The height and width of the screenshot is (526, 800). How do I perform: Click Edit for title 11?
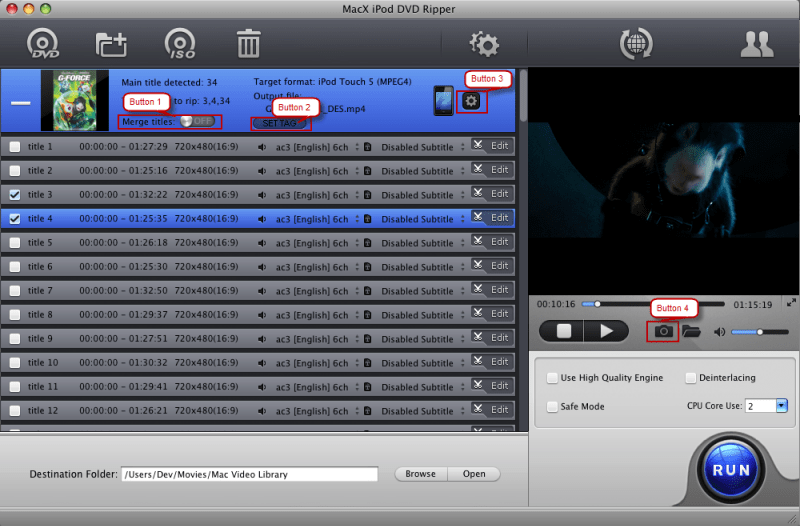click(x=499, y=386)
